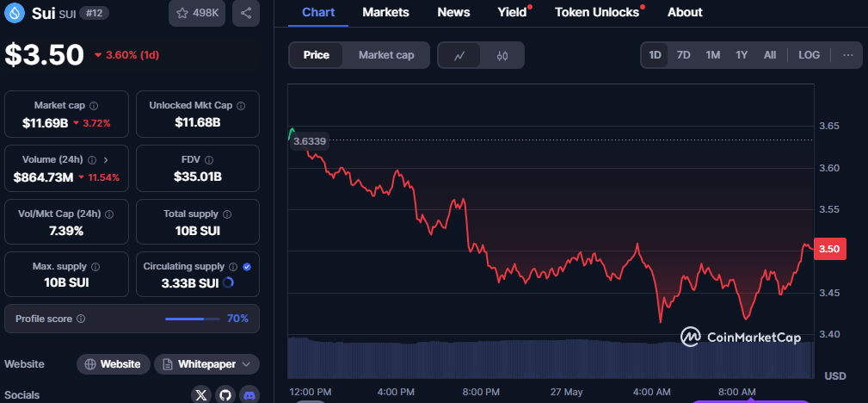This screenshot has height=403, width=868.
Task: Set chart range to 1Y
Action: (742, 55)
